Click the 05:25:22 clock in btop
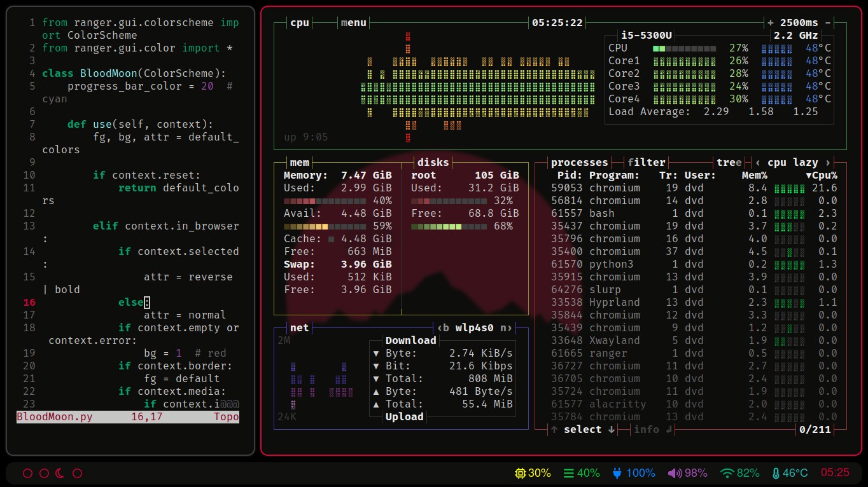 tap(557, 22)
